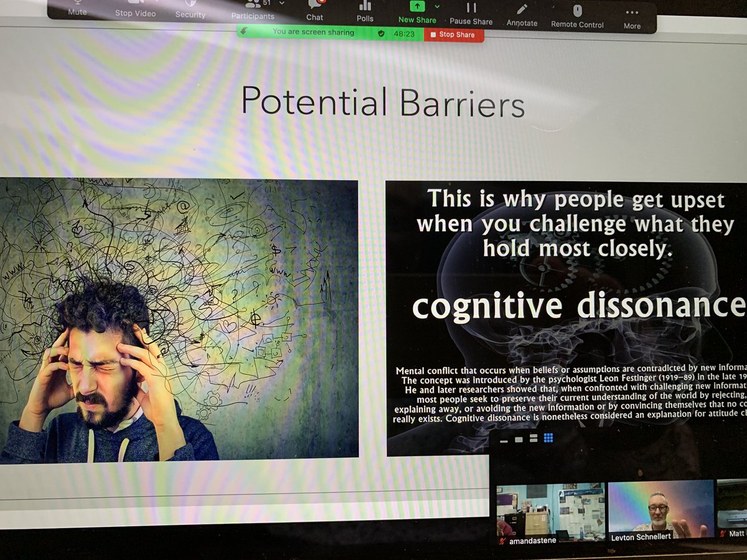
Task: Click the 'Potential Barriers' slide title
Action: [382, 101]
